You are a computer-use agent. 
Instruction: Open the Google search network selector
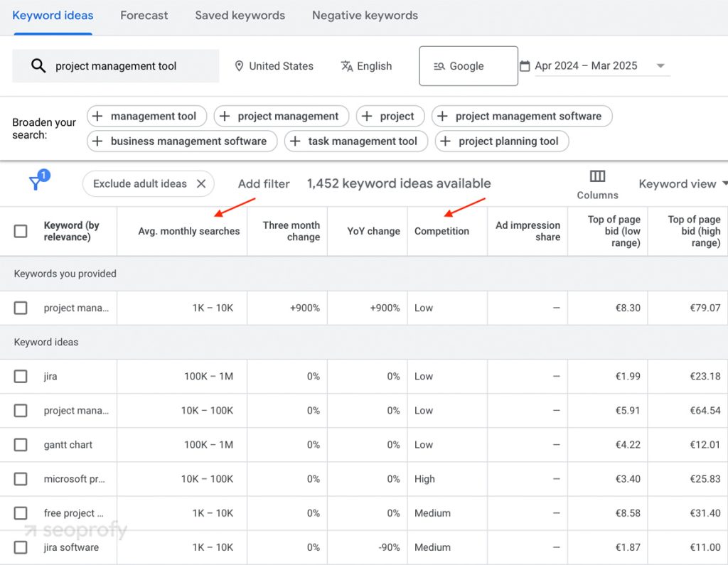468,65
